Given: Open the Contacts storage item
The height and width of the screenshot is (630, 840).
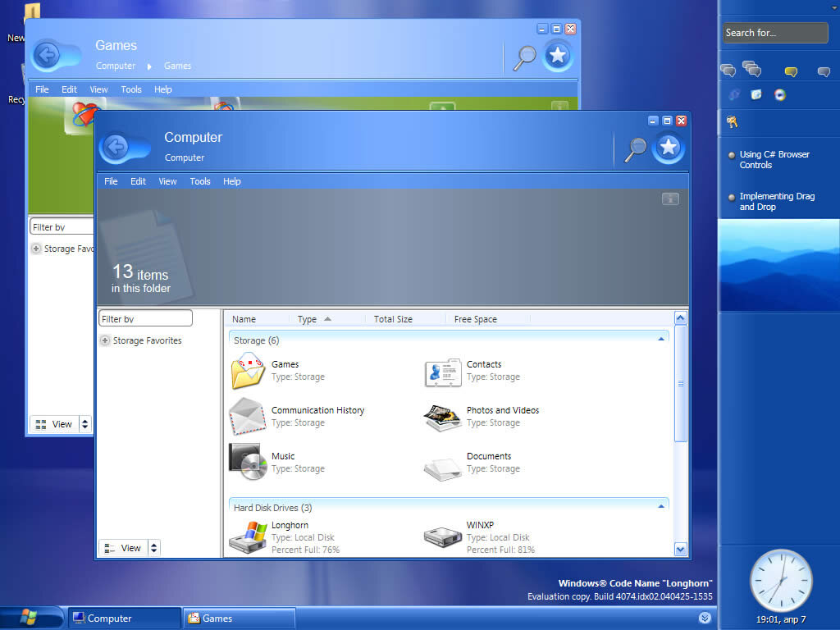Looking at the screenshot, I should [x=484, y=364].
